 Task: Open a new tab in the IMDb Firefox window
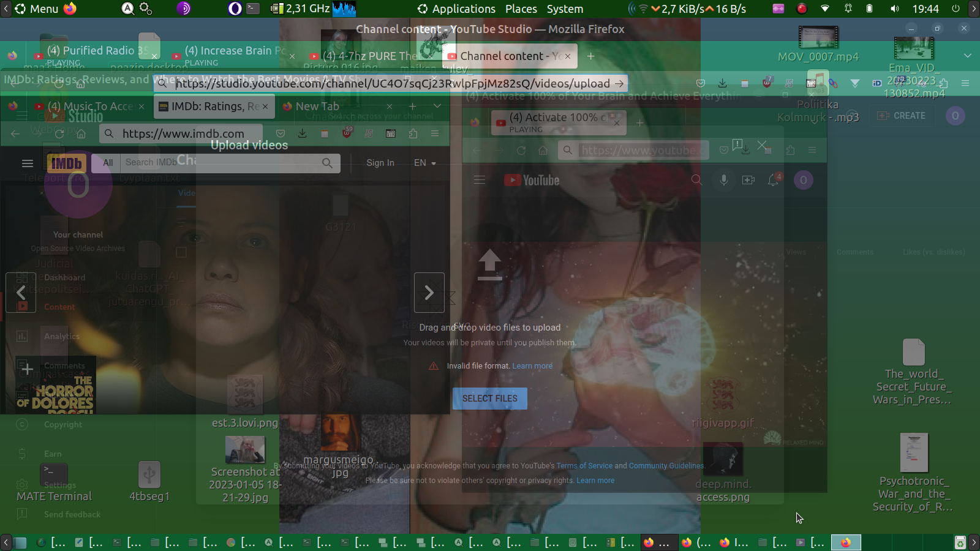[x=413, y=107]
